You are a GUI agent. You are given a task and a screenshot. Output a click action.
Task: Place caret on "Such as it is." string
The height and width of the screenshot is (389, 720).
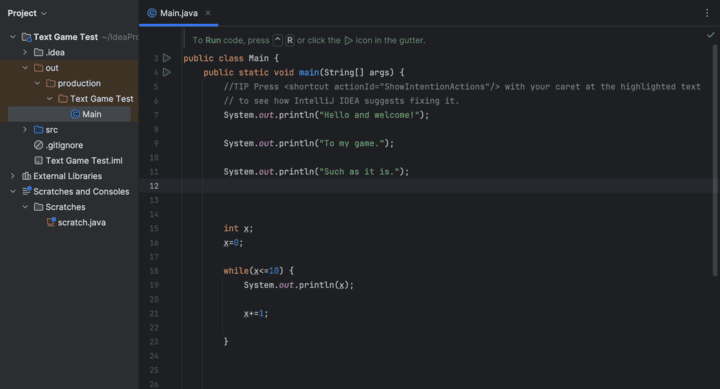coord(359,172)
